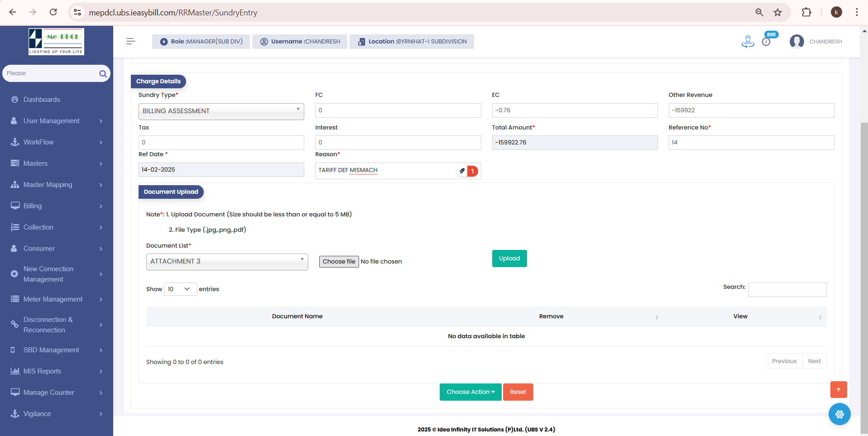
Task: Click the Location badge building icon
Action: click(x=361, y=42)
